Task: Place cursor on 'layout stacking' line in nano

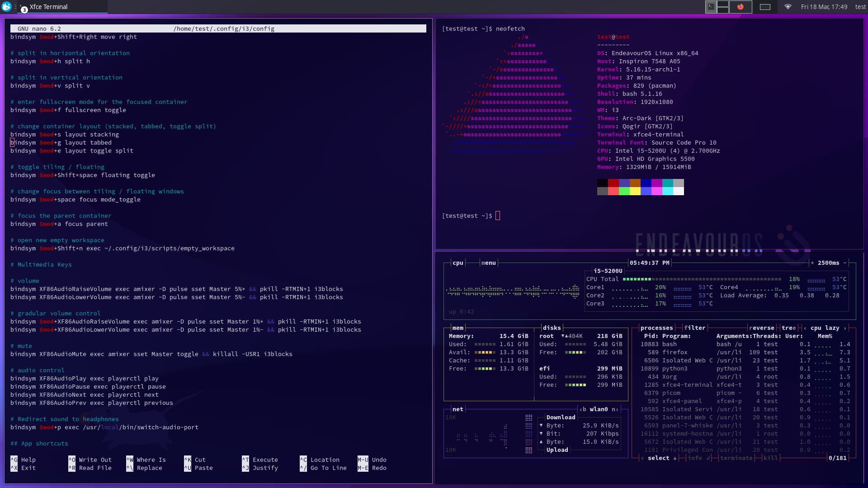Action: (65, 135)
